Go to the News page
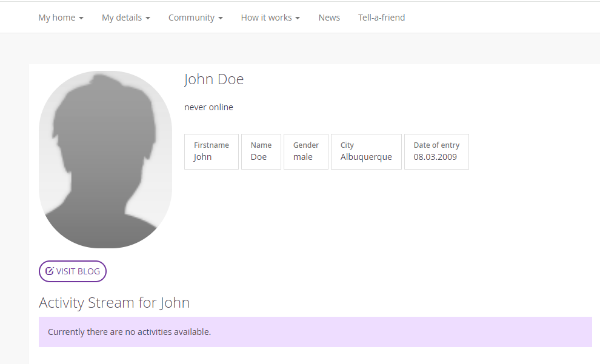The height and width of the screenshot is (364, 600). coord(329,18)
